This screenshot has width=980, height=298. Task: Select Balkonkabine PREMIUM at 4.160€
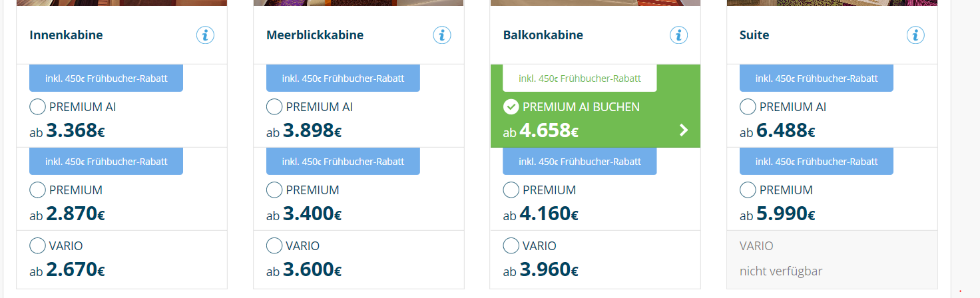tap(511, 190)
